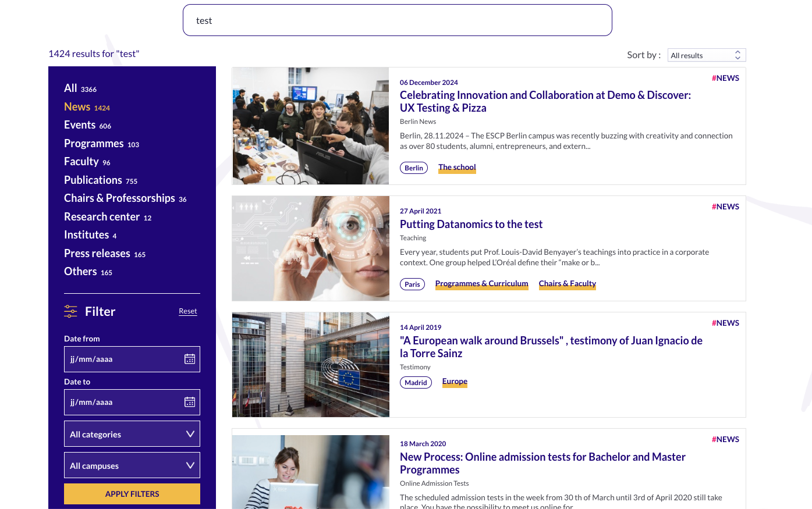812x509 pixels.
Task: Expand the All campuses dropdown
Action: 132,465
